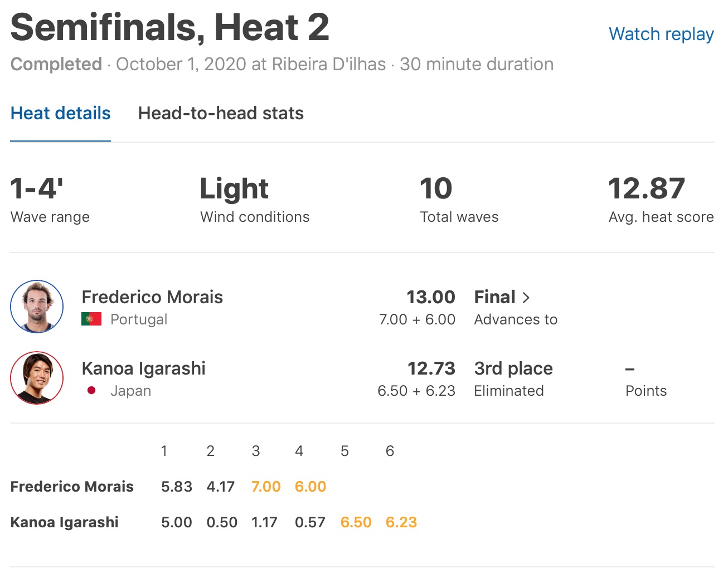Image resolution: width=728 pixels, height=573 pixels.
Task: Click the chevron next to Final
Action: [x=526, y=298]
